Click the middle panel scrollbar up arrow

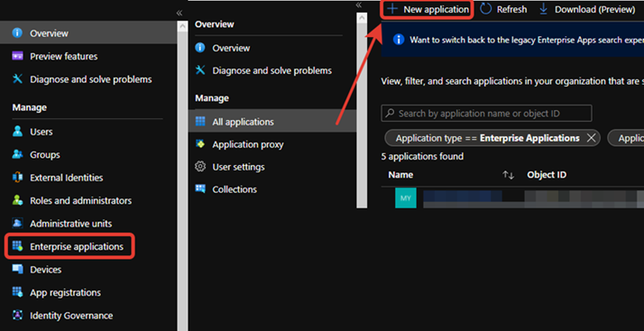point(362,18)
